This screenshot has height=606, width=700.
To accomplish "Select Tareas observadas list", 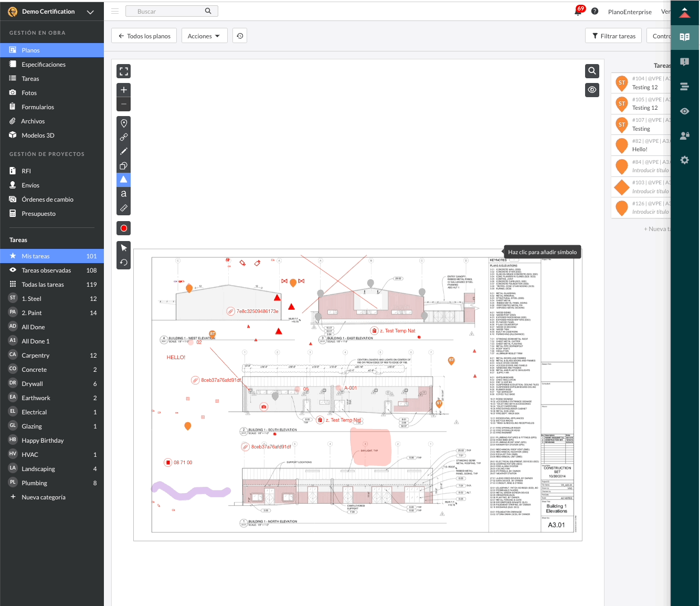I will [x=52, y=270].
